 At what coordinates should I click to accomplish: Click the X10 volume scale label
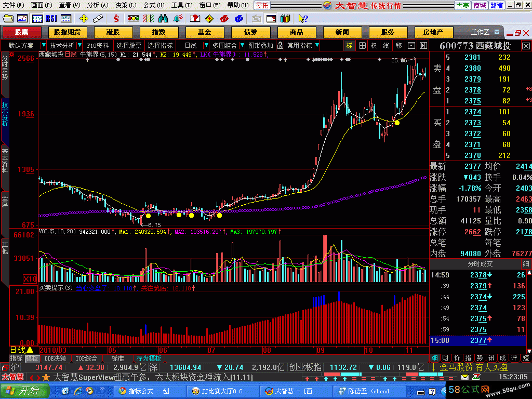pyautogui.click(x=30, y=279)
